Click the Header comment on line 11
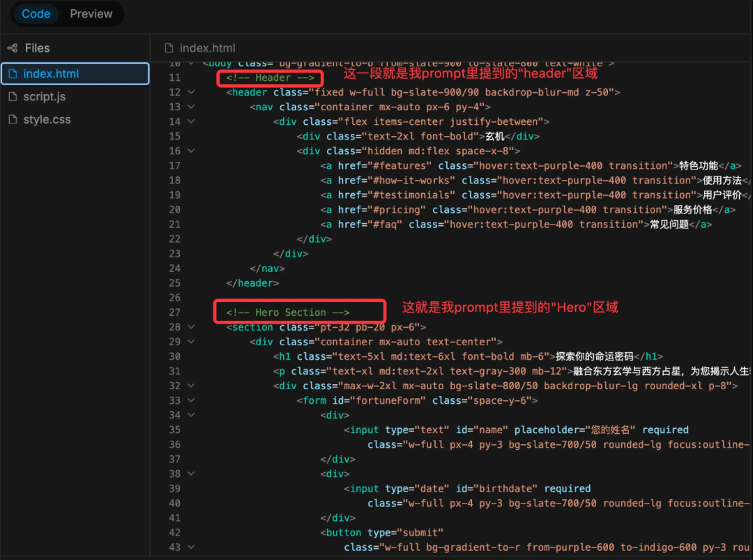 271,78
